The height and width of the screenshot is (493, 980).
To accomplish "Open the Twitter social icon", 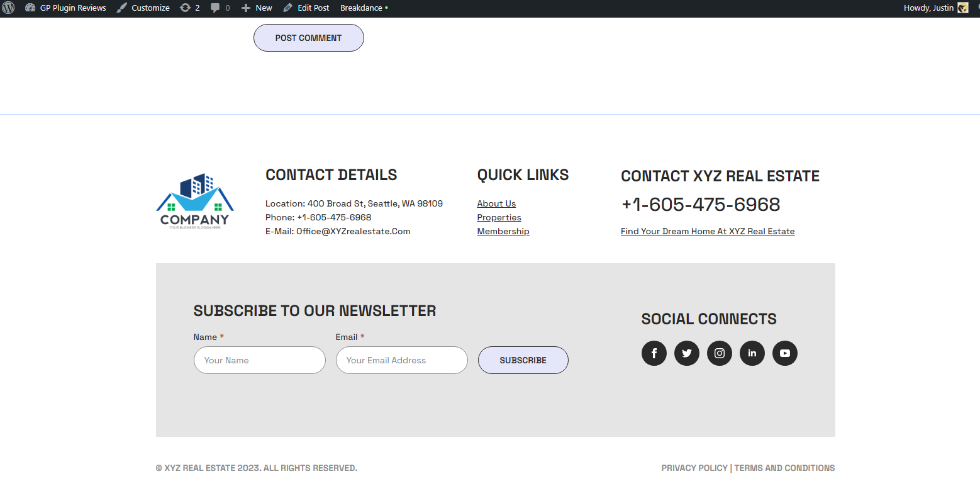I will tap(686, 353).
